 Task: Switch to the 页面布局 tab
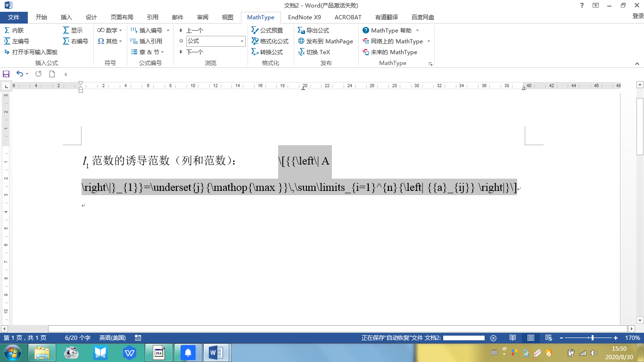[x=122, y=17]
